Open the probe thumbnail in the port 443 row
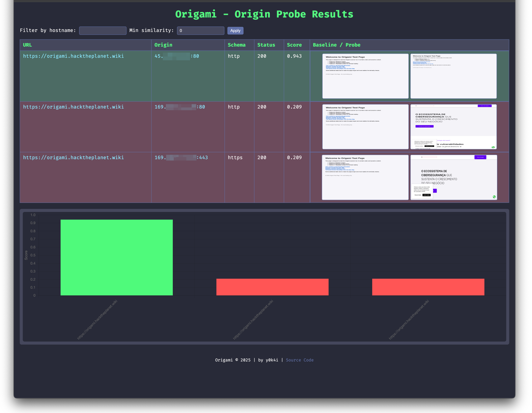Image resolution: width=532 pixels, height=413 pixels. (454, 177)
